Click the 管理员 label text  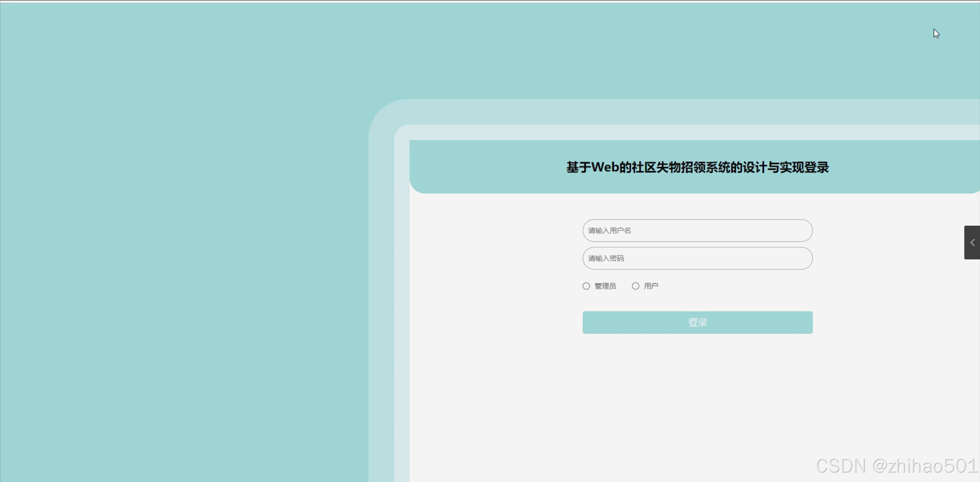pyautogui.click(x=605, y=286)
